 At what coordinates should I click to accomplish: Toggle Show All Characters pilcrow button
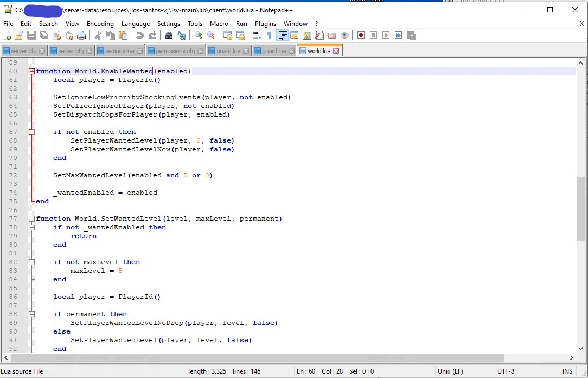[x=269, y=36]
